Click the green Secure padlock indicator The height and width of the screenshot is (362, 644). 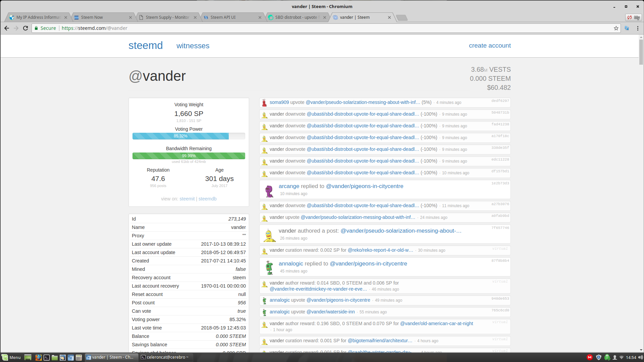click(x=45, y=28)
